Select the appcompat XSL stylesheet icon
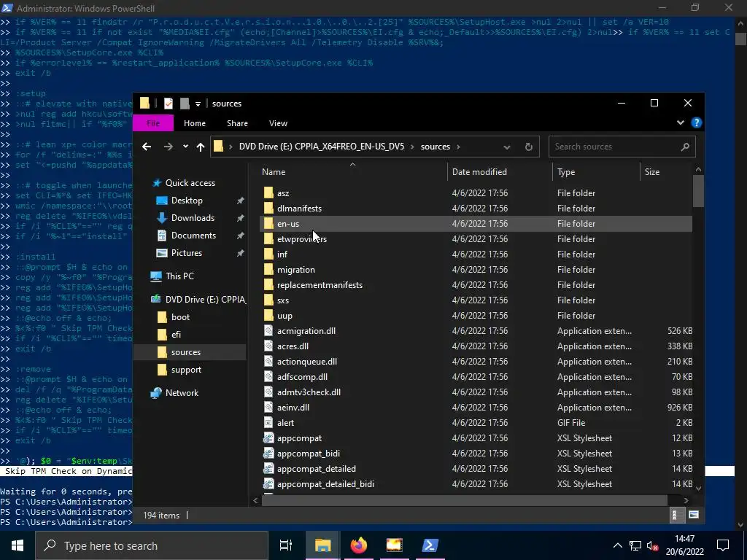The image size is (747, 560). click(268, 438)
